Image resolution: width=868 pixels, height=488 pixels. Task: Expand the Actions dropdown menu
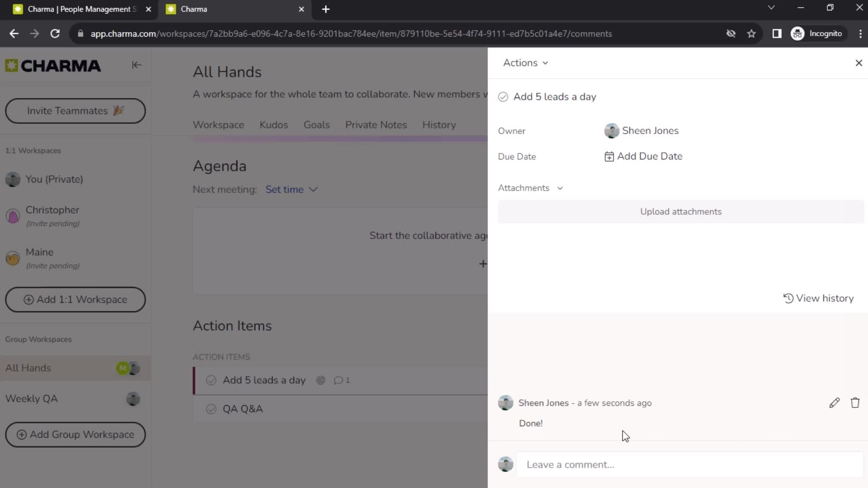pyautogui.click(x=525, y=62)
